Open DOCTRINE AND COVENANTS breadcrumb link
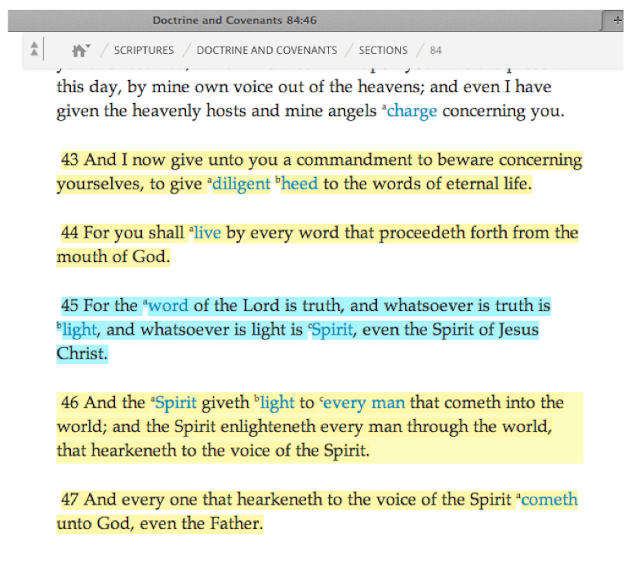Image resolution: width=640 pixels, height=574 pixels. pyautogui.click(x=267, y=50)
